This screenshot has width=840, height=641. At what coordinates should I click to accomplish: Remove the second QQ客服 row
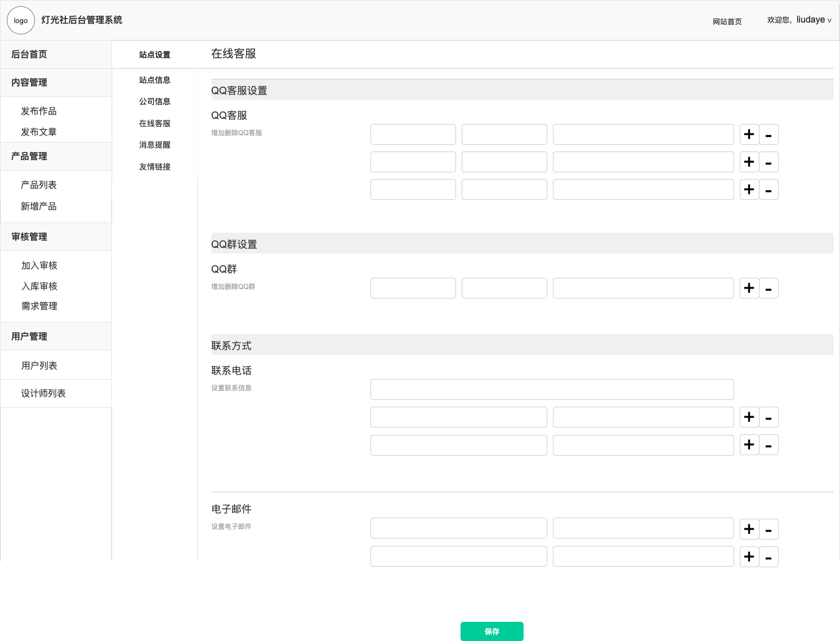click(768, 162)
